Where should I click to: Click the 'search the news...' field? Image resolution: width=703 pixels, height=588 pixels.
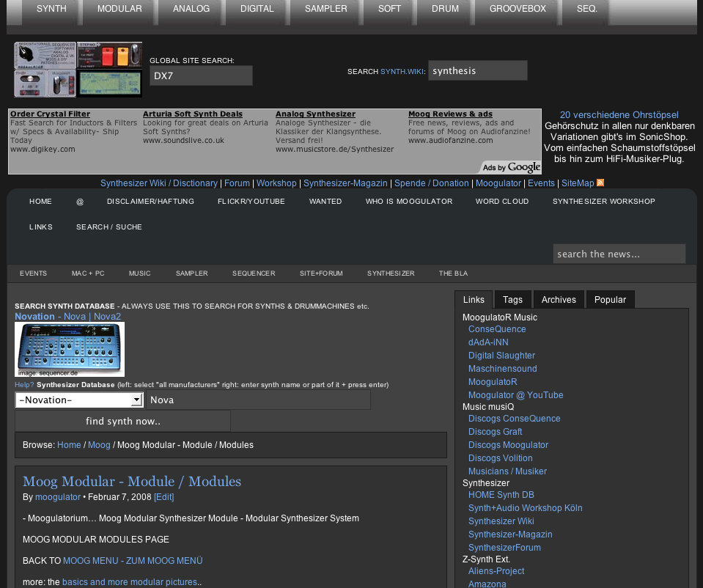point(619,254)
